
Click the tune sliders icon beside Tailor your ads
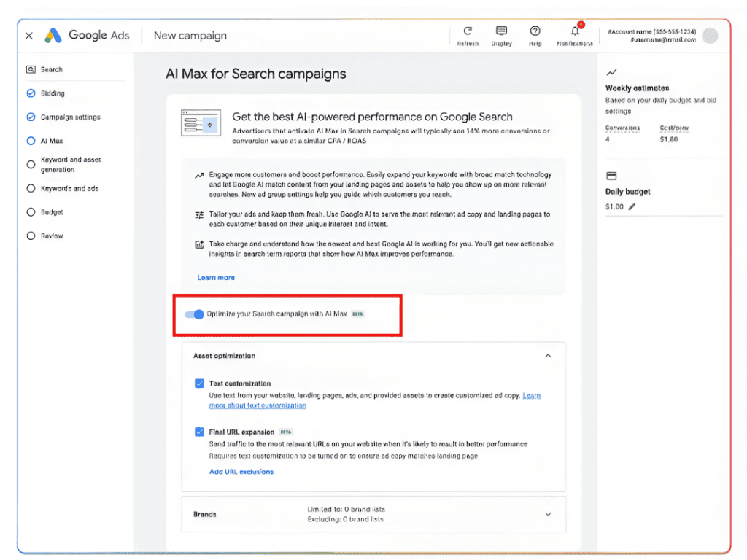tap(199, 215)
